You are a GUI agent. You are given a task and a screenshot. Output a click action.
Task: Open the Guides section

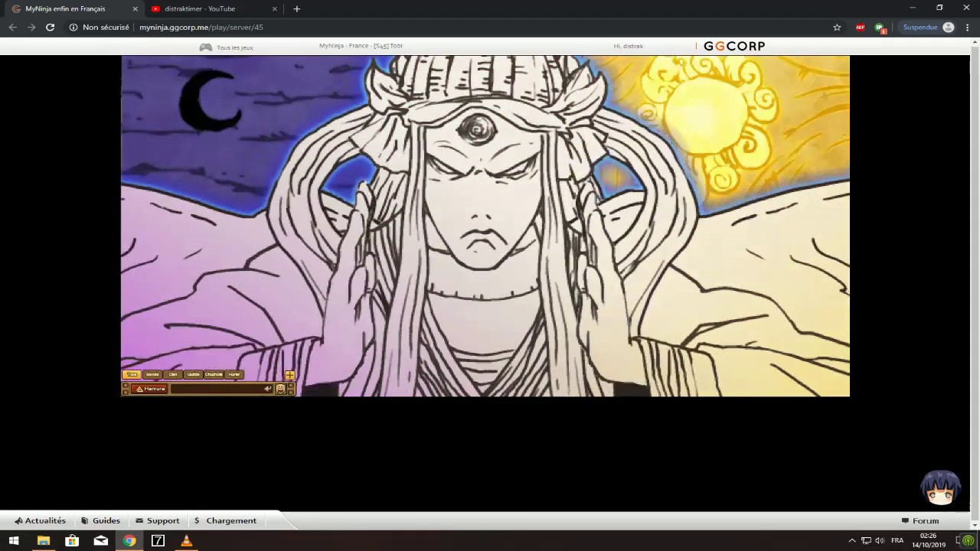[100, 520]
